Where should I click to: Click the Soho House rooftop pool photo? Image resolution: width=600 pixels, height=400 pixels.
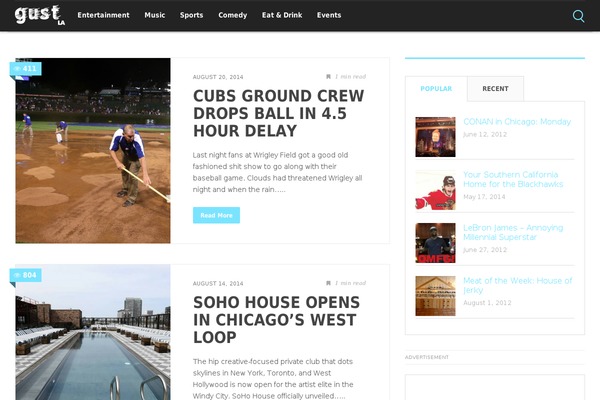[x=93, y=332]
